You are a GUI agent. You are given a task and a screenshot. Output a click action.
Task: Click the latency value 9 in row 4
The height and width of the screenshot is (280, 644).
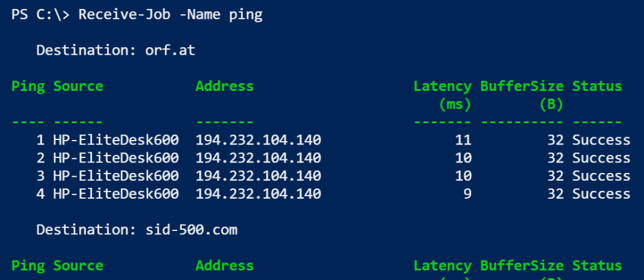point(467,193)
